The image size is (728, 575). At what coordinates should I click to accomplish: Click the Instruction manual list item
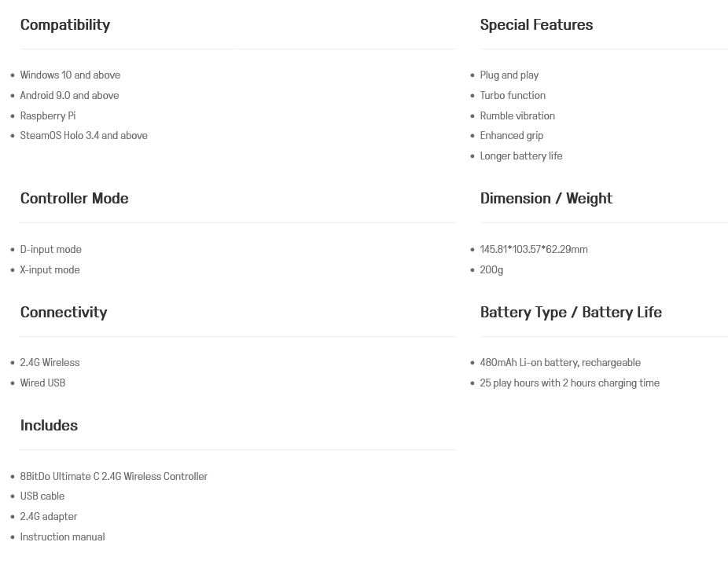coord(62,537)
